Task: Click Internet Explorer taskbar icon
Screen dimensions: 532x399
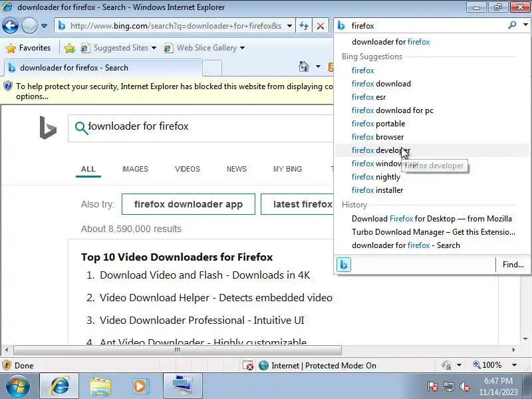Action: [x=59, y=386]
